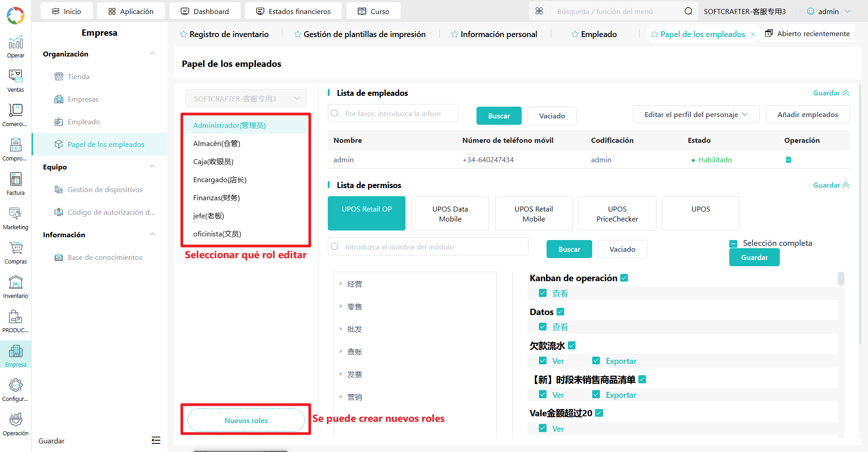868x452 pixels.
Task: Click the Nuevos roles button
Action: click(x=246, y=420)
